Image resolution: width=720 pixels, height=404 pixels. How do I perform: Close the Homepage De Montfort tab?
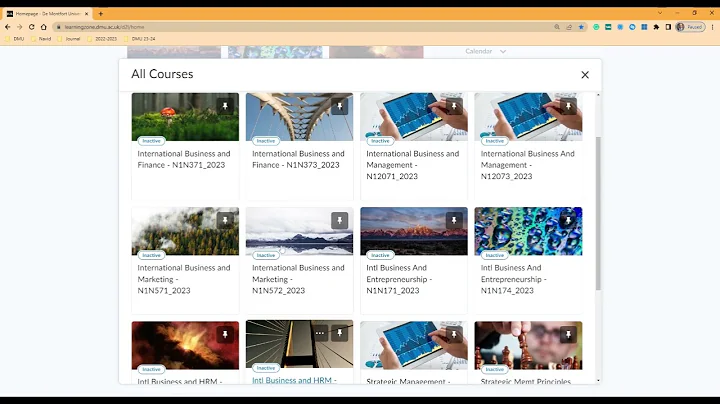click(x=86, y=14)
